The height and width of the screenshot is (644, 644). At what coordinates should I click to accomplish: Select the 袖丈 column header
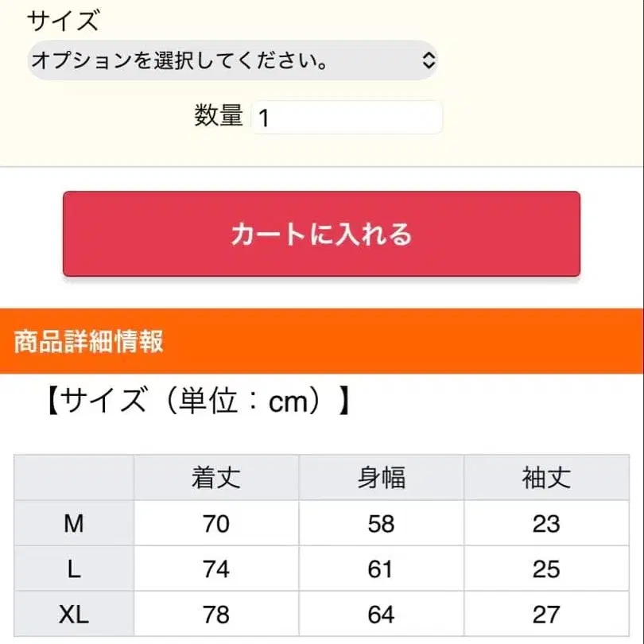pyautogui.click(x=545, y=478)
